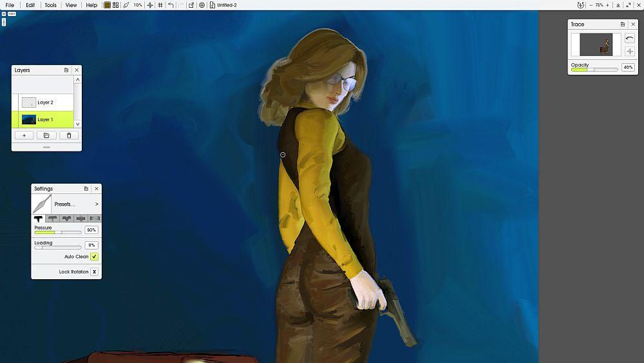The image size is (644, 363).
Task: Toggle the Auto Clean checkbox
Action: click(x=94, y=257)
